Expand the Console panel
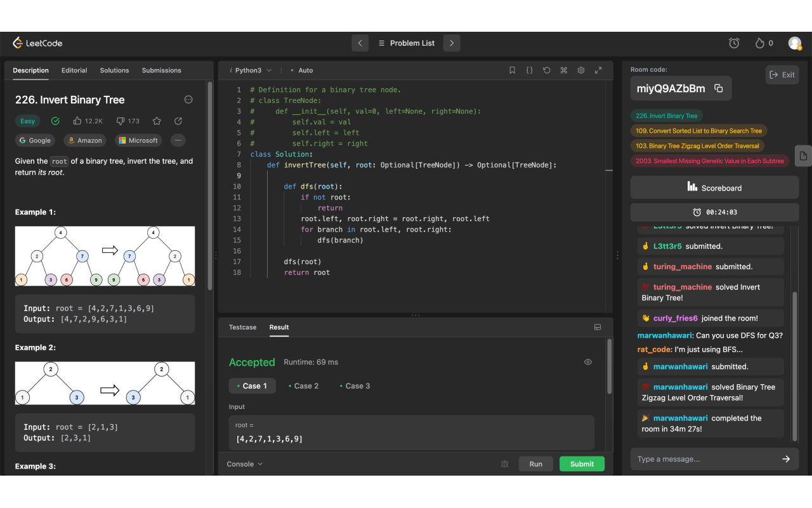Viewport: 812px width, 508px height. (x=244, y=464)
